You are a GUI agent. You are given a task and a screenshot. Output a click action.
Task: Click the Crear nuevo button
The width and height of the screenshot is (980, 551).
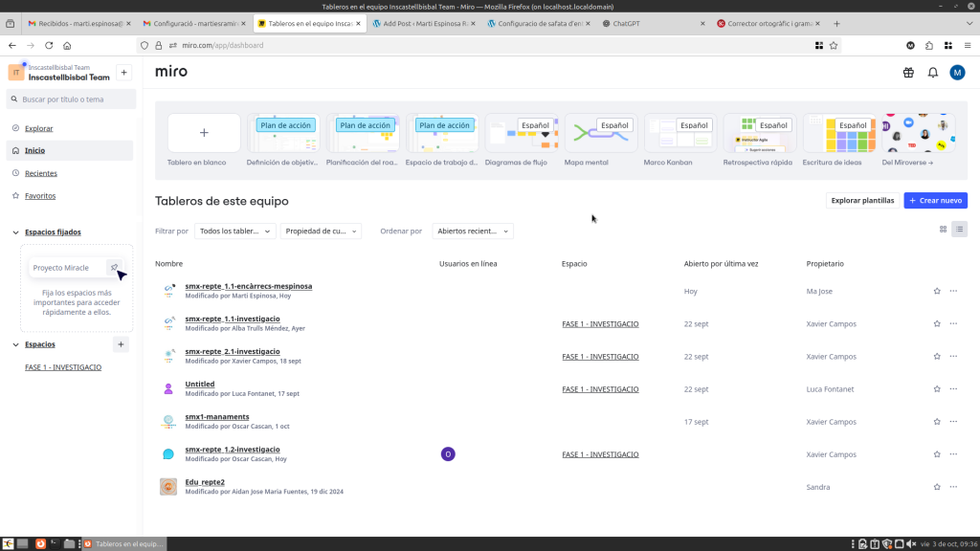[935, 201]
